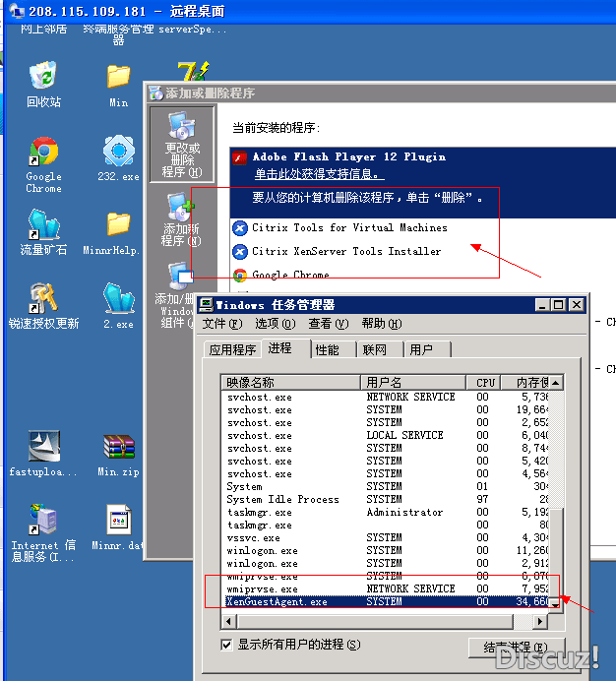
Task: Select taskmgr.exe Administrator process row
Action: (x=387, y=512)
